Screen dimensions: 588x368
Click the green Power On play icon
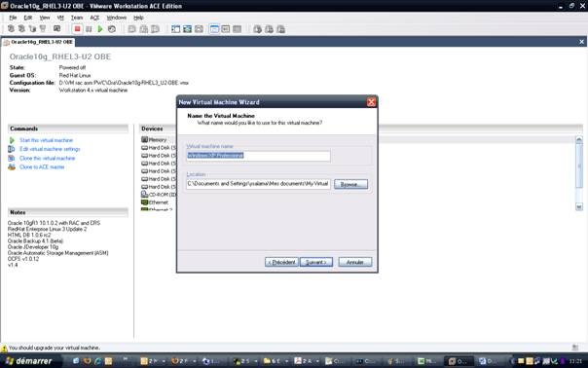click(100, 29)
